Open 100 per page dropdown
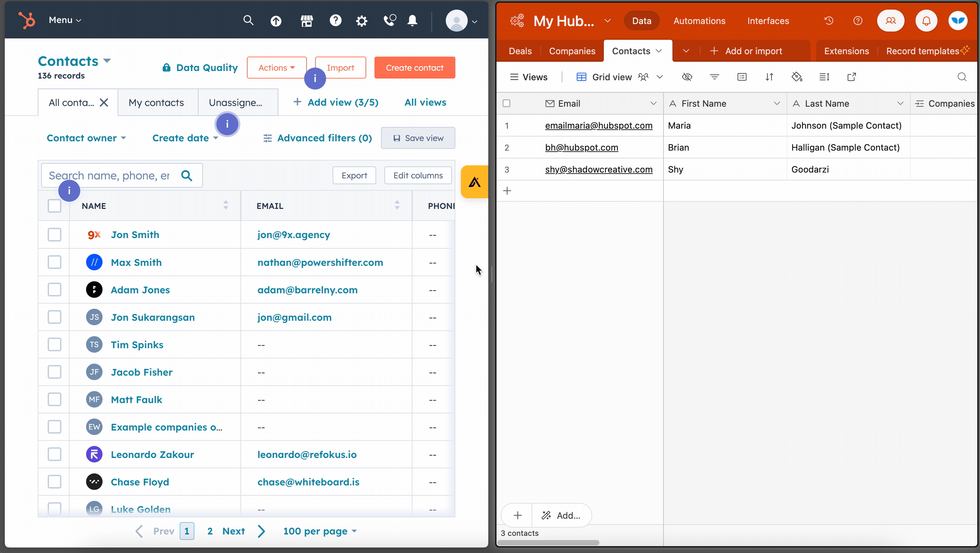Viewport: 980px width, 553px height. click(320, 531)
